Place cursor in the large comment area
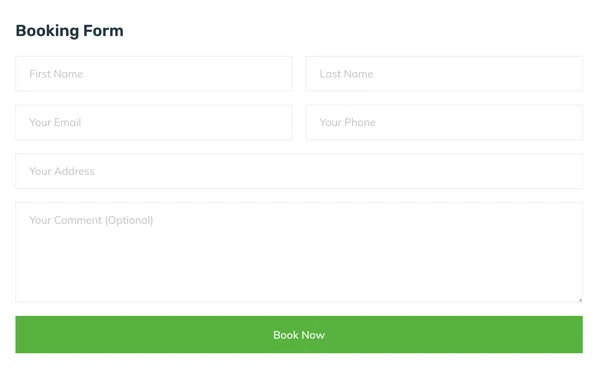Viewport: 600px width, 380px height. (x=299, y=252)
